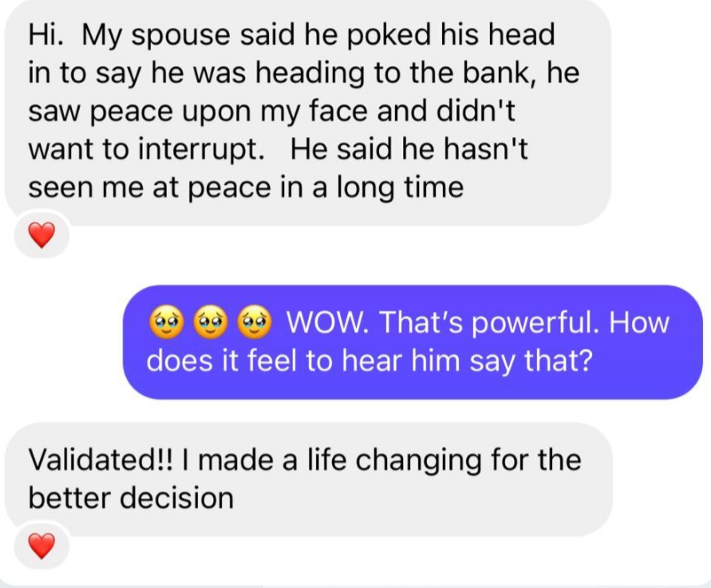Click 'does it feel to hear him say that?' line
The image size is (711, 588).
(x=369, y=361)
